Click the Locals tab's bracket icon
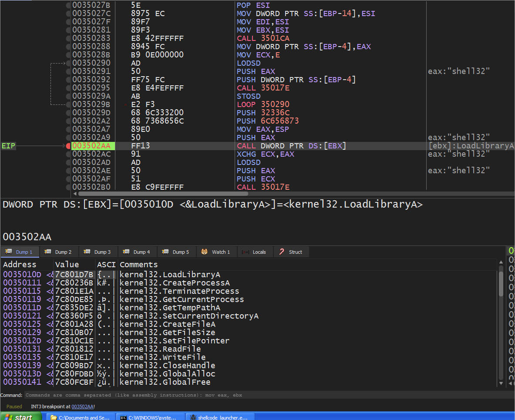This screenshot has width=515, height=420. coord(246,252)
